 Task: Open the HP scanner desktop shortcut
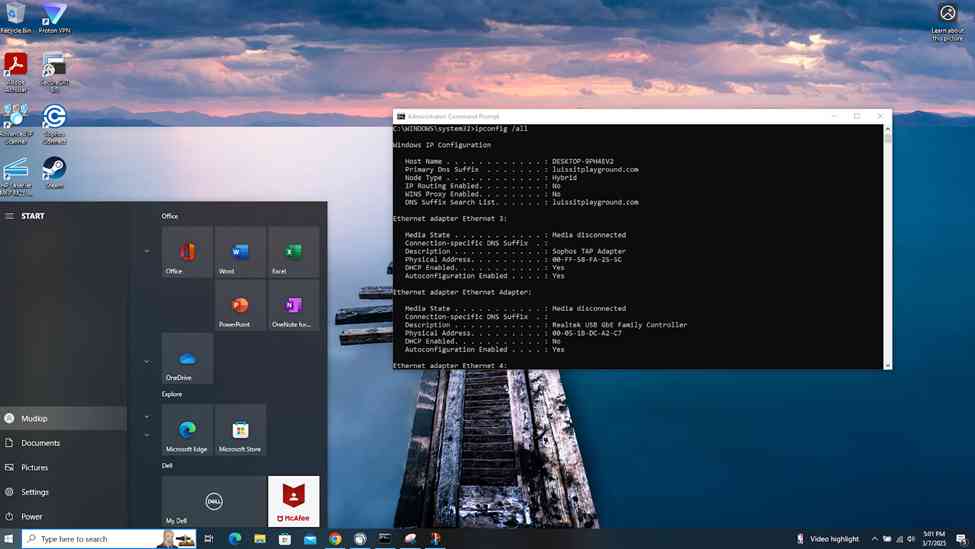click(x=16, y=177)
